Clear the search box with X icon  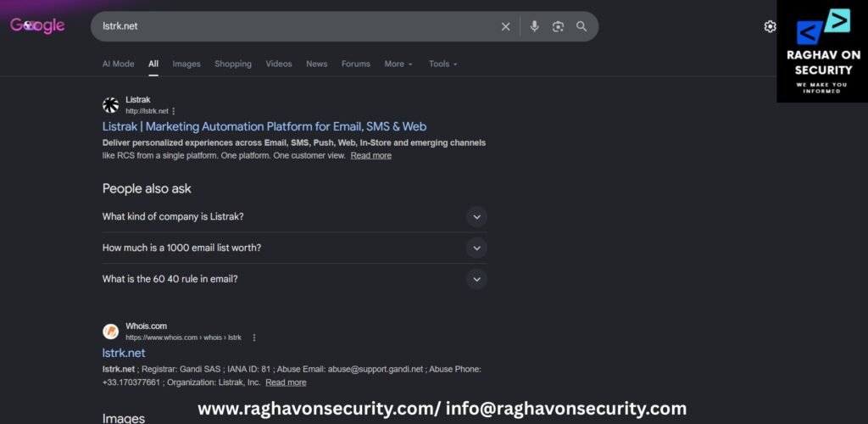point(505,26)
